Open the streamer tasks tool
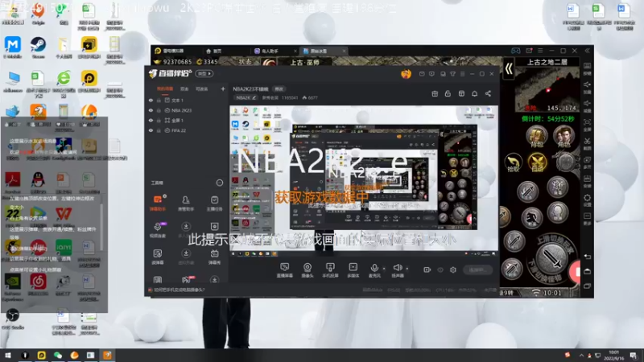Screen dimensions: 644x362 [214, 203]
